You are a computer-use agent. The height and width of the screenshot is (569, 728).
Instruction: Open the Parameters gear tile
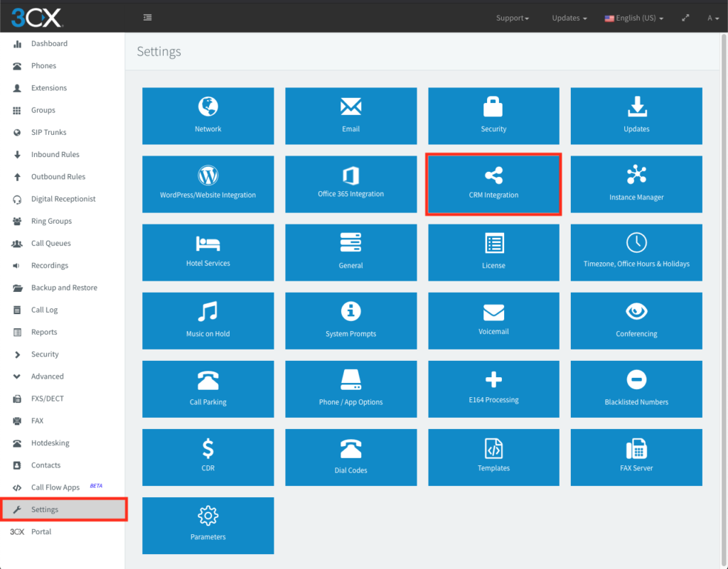click(x=208, y=526)
